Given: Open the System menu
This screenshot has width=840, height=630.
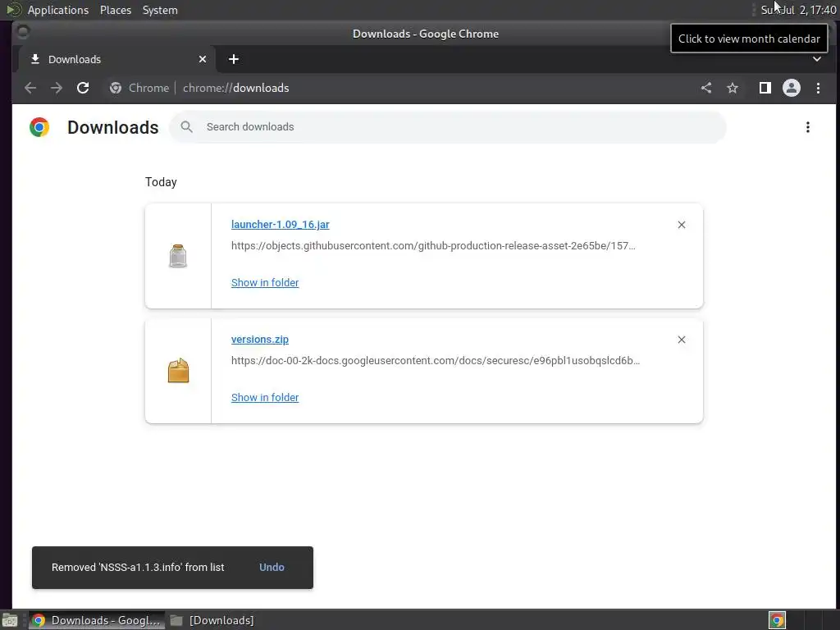Looking at the screenshot, I should [x=160, y=10].
